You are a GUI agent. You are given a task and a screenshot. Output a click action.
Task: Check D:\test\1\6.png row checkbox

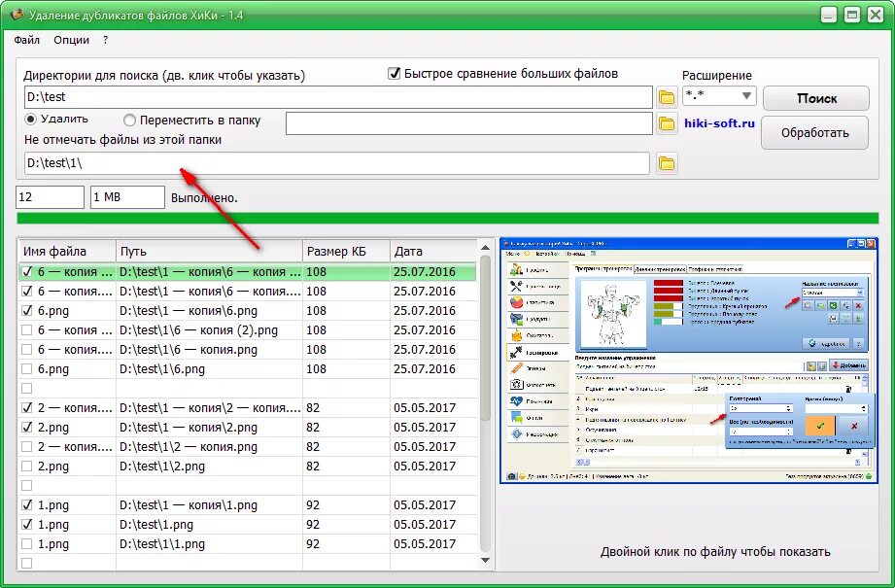pyautogui.click(x=27, y=368)
